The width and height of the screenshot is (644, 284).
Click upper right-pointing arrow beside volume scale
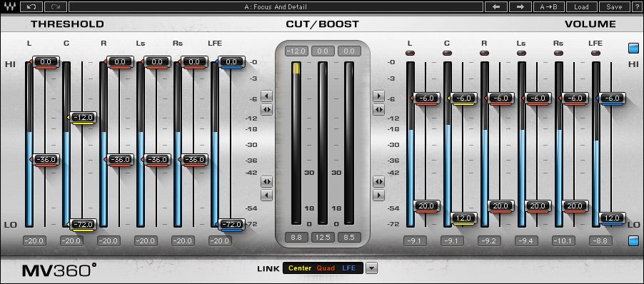[x=378, y=96]
